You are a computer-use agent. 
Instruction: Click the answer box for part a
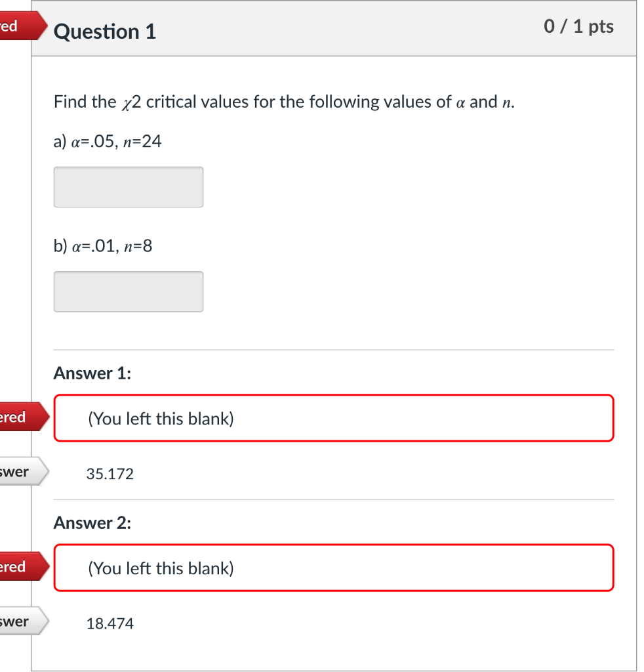128,187
